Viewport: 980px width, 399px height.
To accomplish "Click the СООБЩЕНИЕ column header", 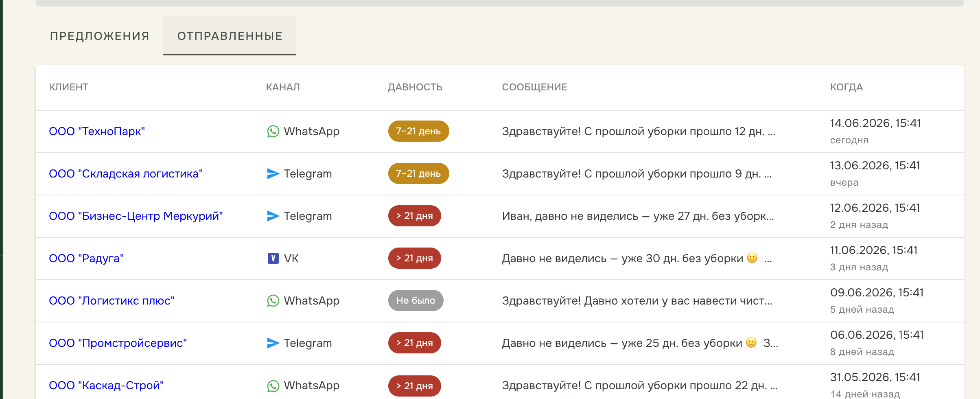I will tap(534, 87).
